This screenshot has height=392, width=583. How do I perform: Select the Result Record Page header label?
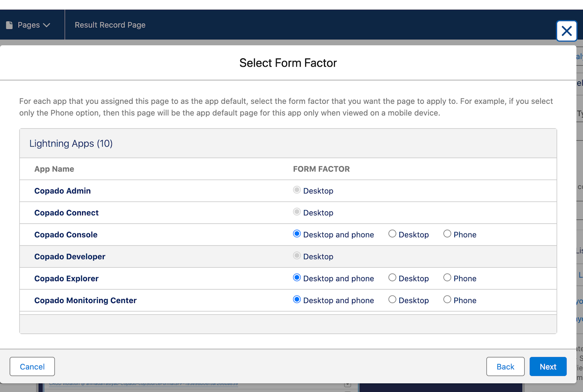click(x=110, y=25)
